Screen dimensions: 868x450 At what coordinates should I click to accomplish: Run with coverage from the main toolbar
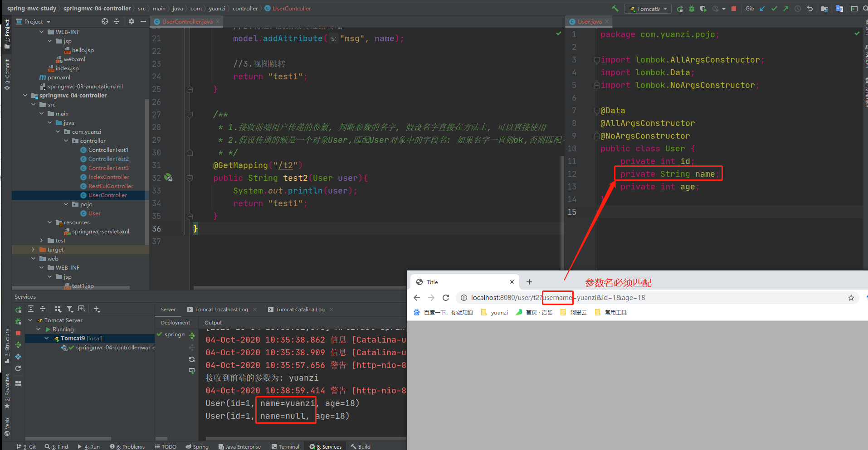(703, 9)
